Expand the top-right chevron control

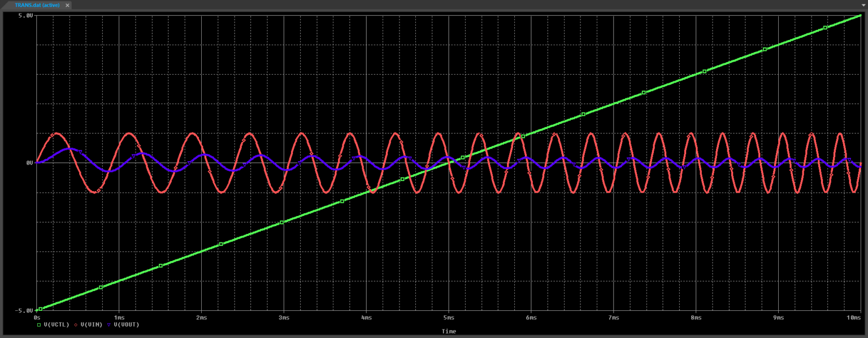point(863,5)
